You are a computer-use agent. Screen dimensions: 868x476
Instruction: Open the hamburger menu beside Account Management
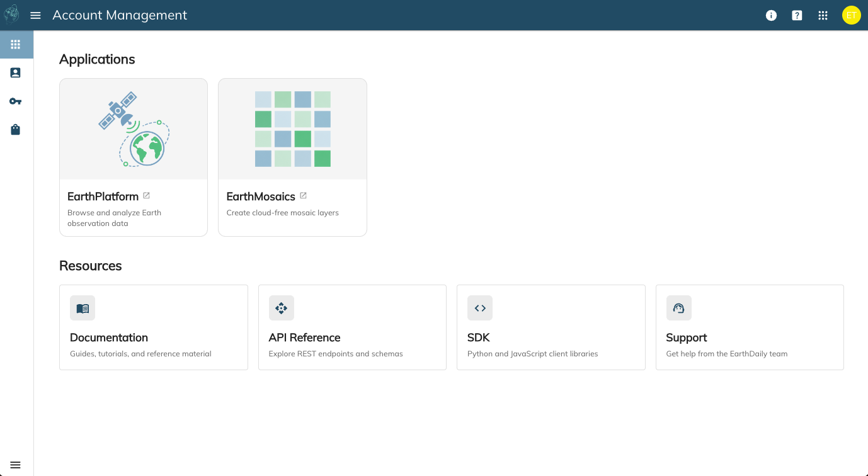point(35,15)
